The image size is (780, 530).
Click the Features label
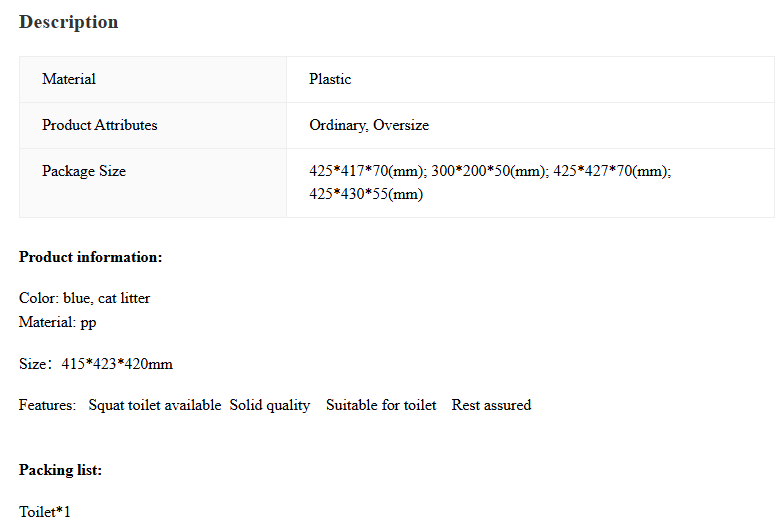click(47, 405)
